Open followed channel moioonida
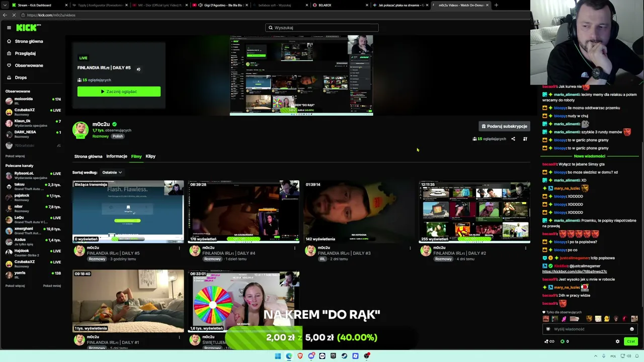 tap(33, 101)
